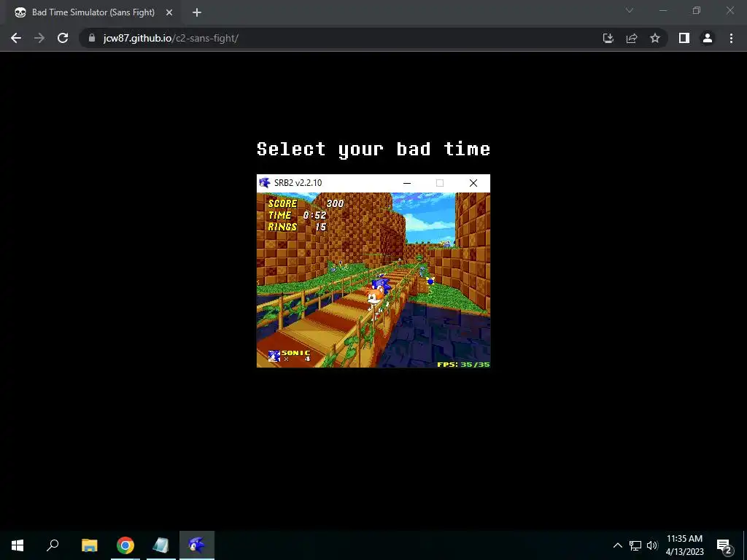Close the Bad Time Simulator tab
Image resolution: width=747 pixels, height=560 pixels.
point(169,12)
